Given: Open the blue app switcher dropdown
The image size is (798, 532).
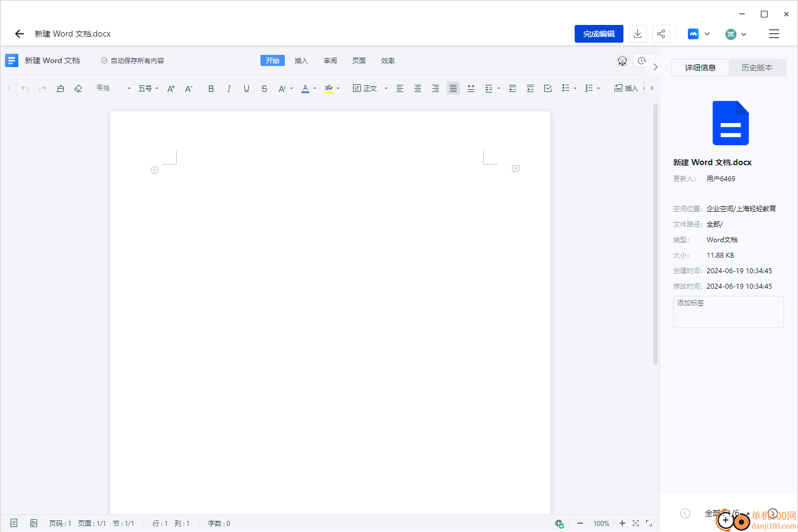Looking at the screenshot, I should pos(699,34).
